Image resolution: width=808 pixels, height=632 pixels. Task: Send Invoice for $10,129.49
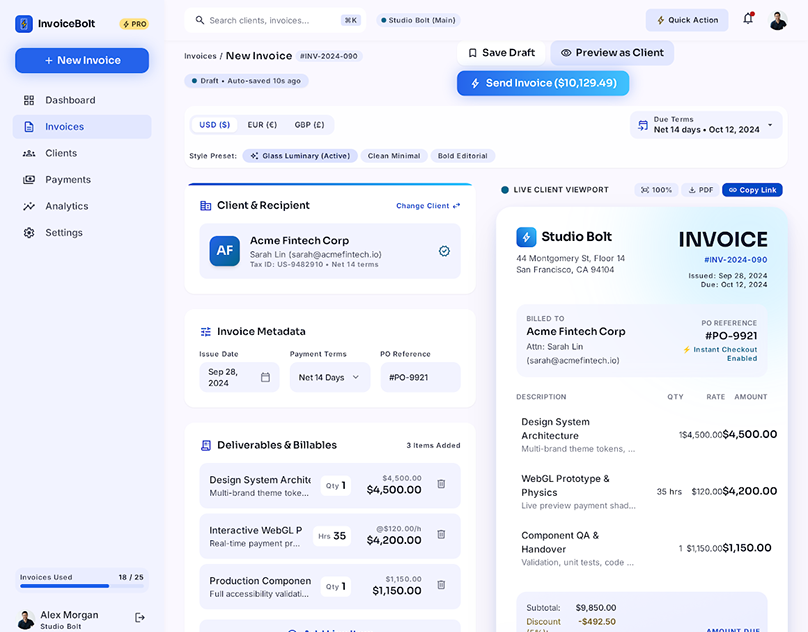click(x=543, y=83)
